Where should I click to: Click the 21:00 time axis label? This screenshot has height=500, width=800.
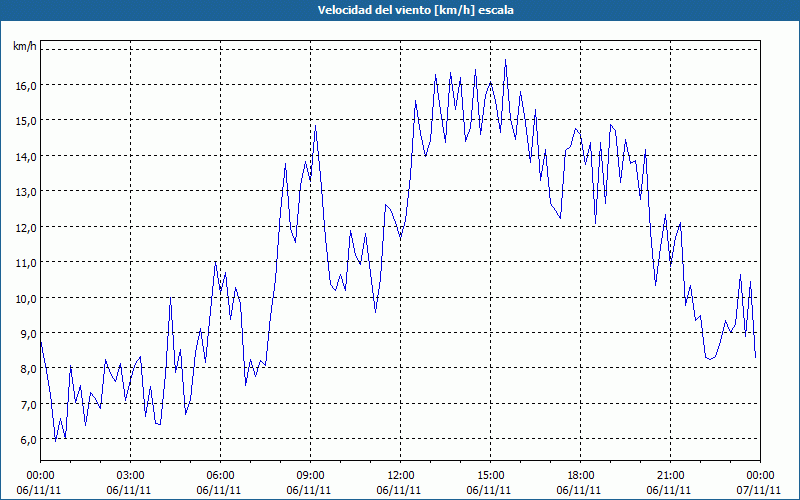click(670, 476)
